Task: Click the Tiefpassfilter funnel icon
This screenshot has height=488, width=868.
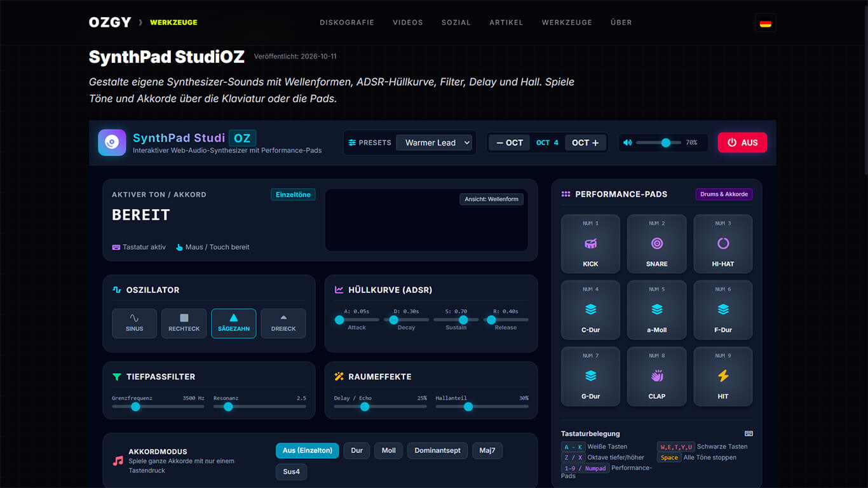Action: tap(116, 377)
